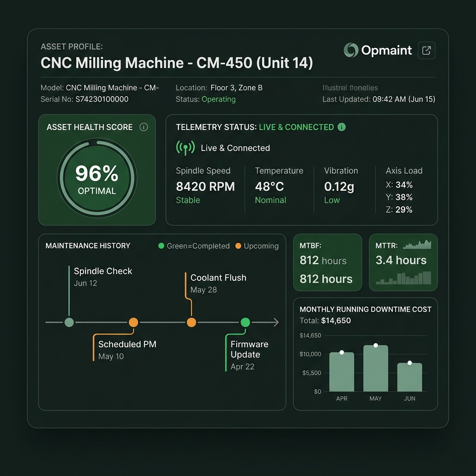Image resolution: width=476 pixels, height=476 pixels.
Task: Click the orange Upcoming legend dot
Action: point(238,245)
